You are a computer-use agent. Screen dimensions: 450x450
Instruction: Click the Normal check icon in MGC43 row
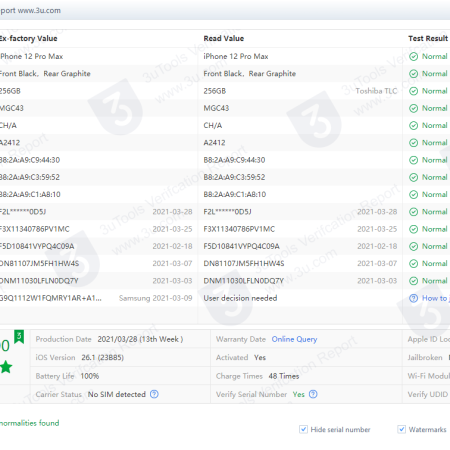413,108
